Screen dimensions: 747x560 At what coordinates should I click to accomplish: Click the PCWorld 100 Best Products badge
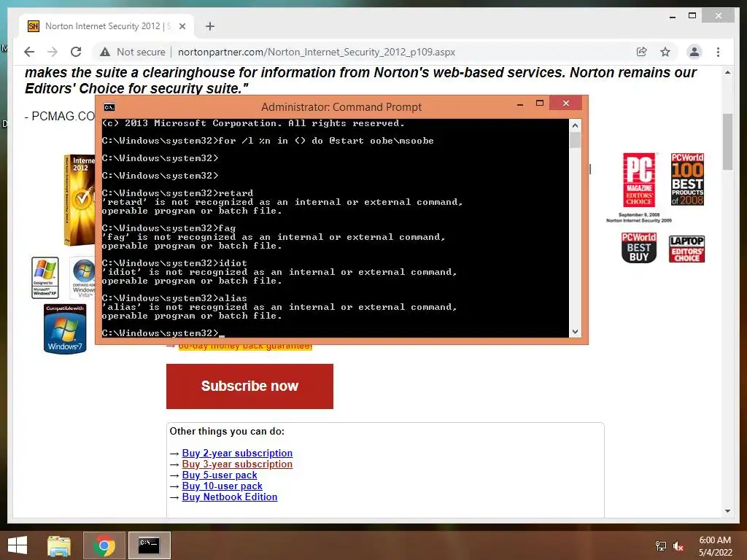click(x=687, y=179)
